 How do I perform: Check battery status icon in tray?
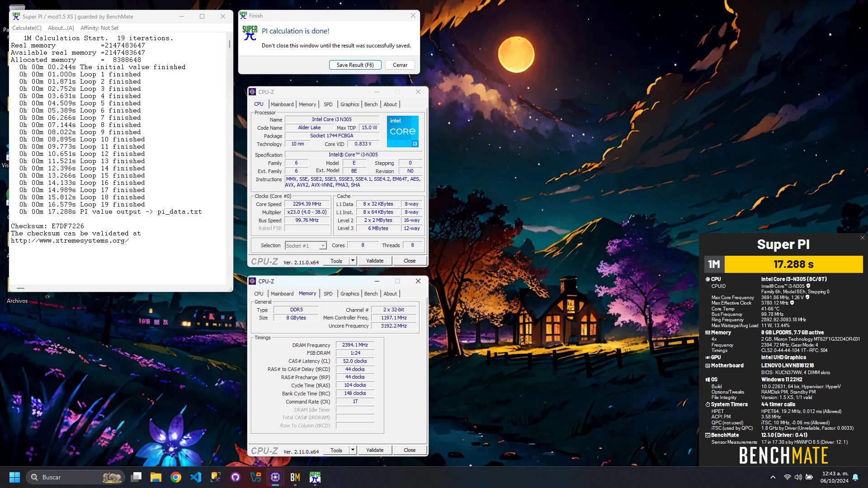pos(809,477)
